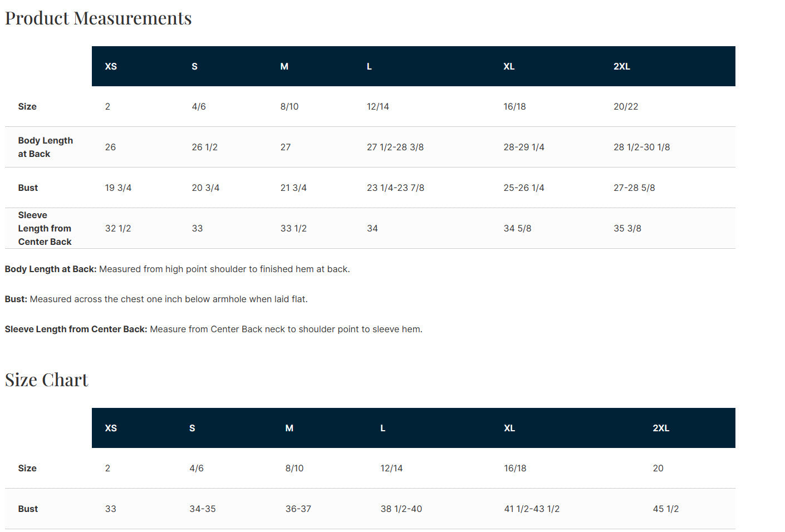Click the 41 1/2-43 1/2 bust value
This screenshot has height=532, width=785.
pos(531,509)
